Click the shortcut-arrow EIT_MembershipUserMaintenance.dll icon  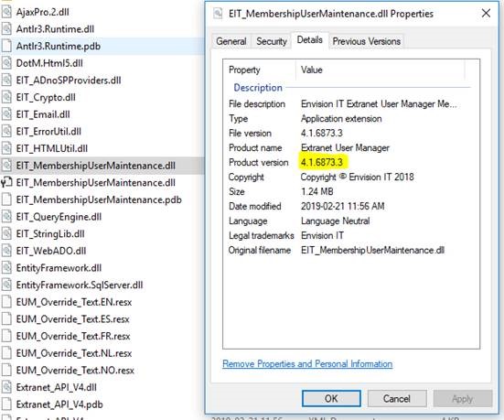(x=6, y=182)
